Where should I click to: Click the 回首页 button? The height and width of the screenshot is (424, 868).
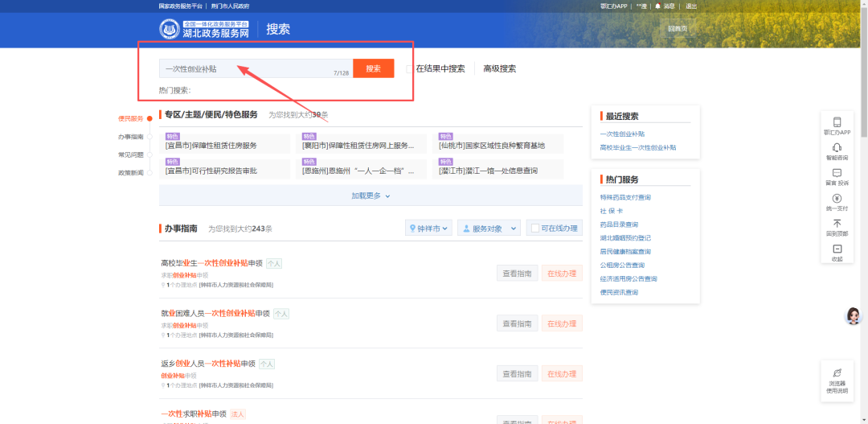tap(678, 28)
